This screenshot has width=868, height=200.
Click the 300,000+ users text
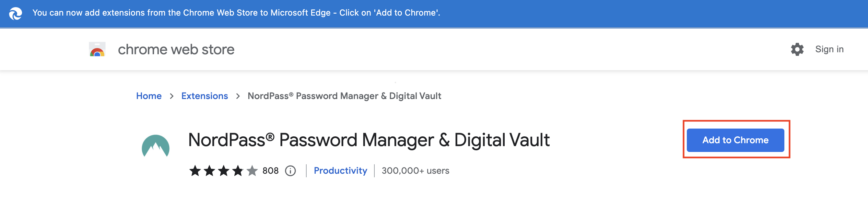click(415, 171)
